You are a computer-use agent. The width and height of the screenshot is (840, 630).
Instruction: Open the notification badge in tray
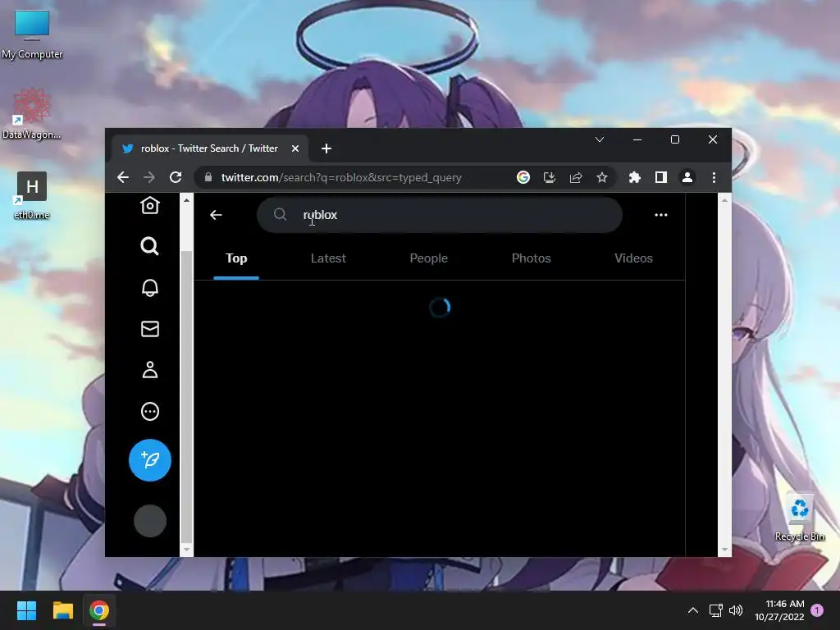tap(817, 610)
